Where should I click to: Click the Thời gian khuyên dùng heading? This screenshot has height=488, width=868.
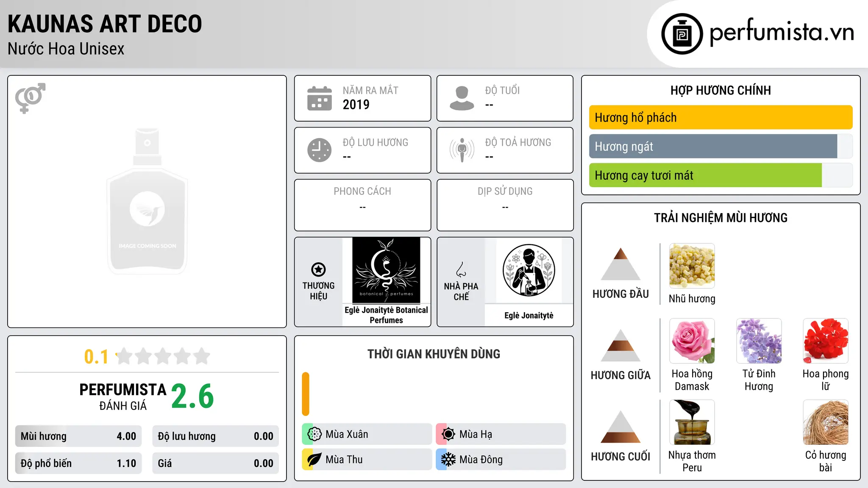(x=434, y=354)
